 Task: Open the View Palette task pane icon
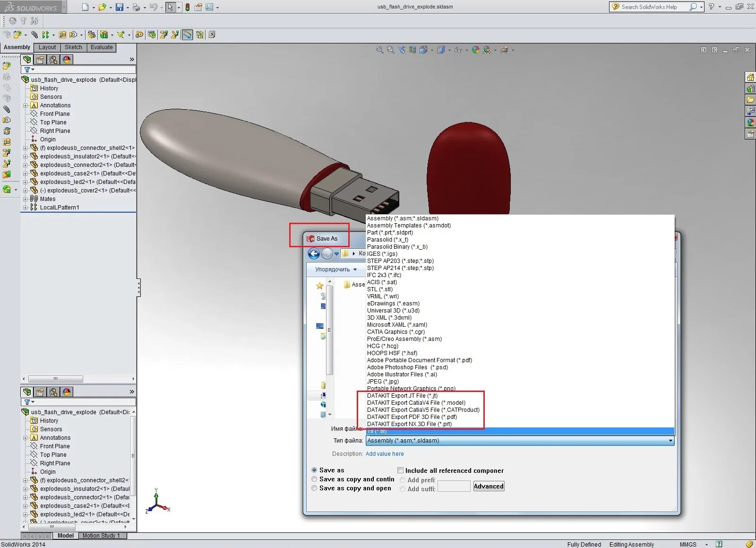(x=750, y=111)
